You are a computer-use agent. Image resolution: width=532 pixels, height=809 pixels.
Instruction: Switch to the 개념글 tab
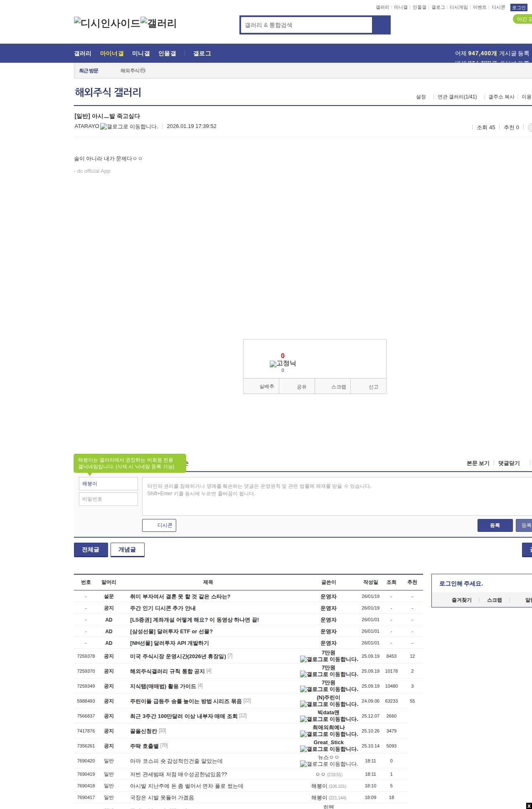(x=127, y=549)
